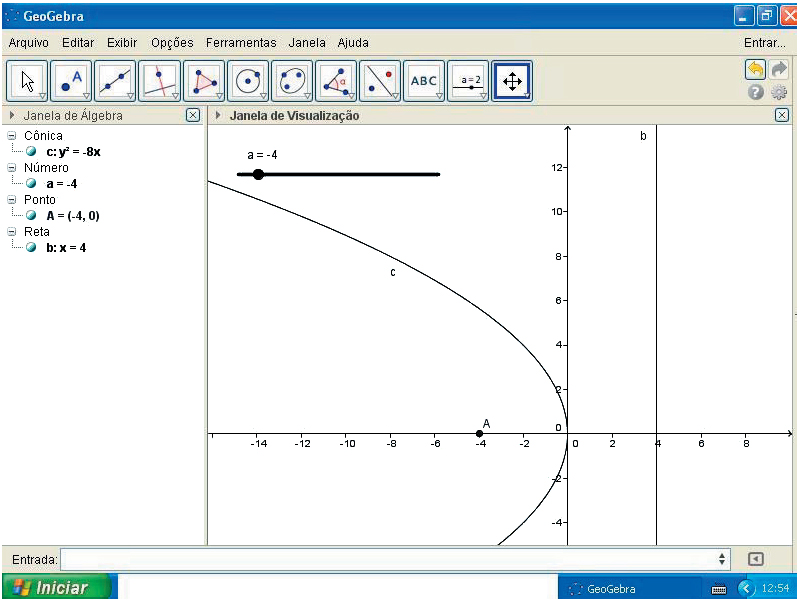Hide point A using its visibility bullet
Screen dimensions: 802x604
(x=31, y=215)
